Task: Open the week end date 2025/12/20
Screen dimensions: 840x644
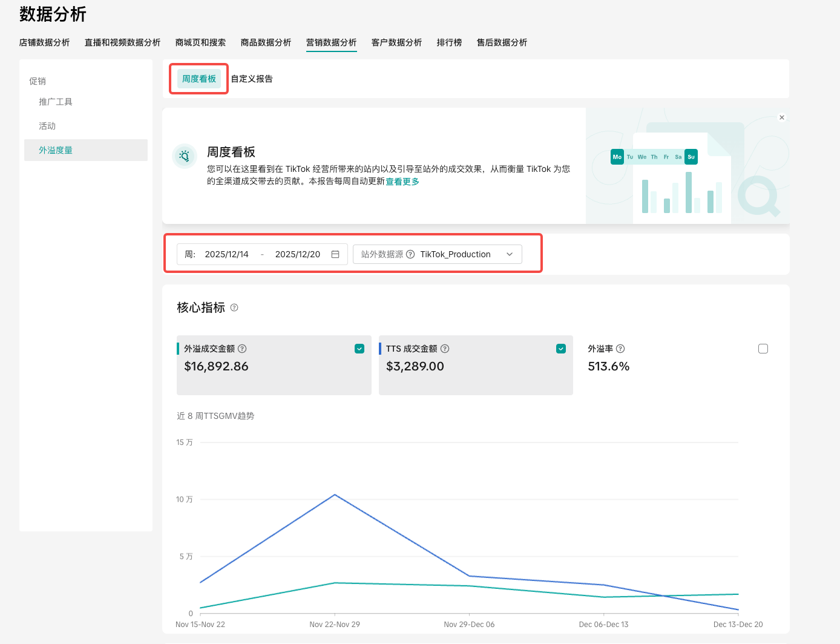Action: [x=297, y=254]
